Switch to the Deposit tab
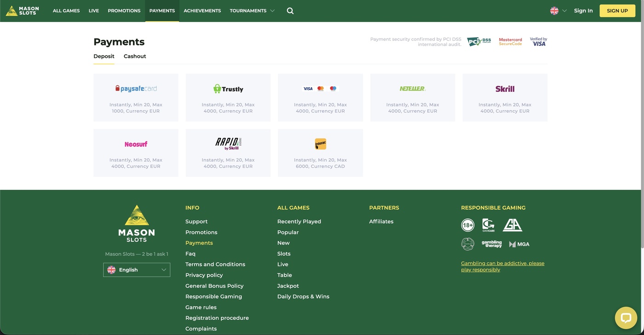 point(104,57)
